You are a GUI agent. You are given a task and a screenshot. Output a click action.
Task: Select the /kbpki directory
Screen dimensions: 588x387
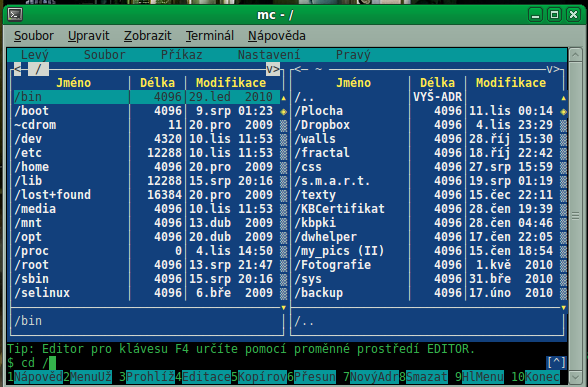[x=427, y=223]
